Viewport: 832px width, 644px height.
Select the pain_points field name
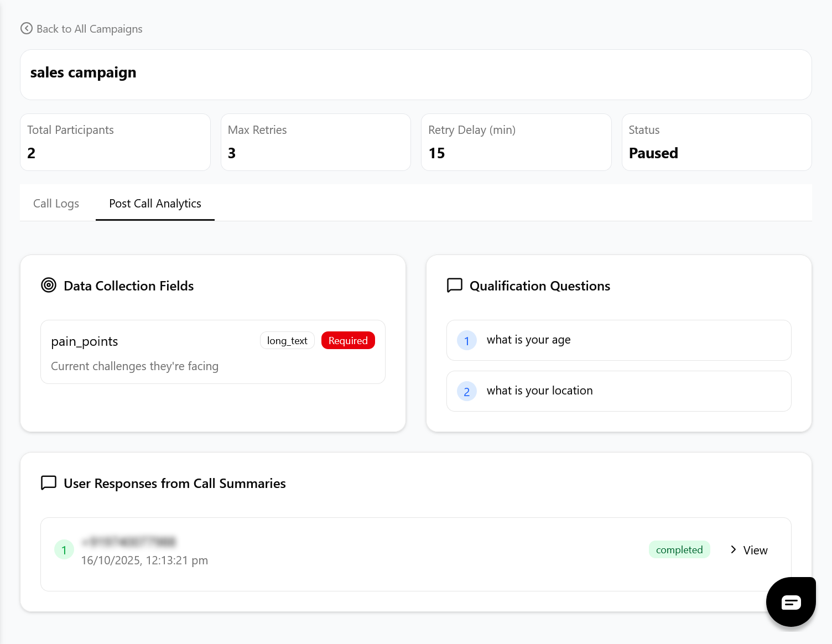85,341
